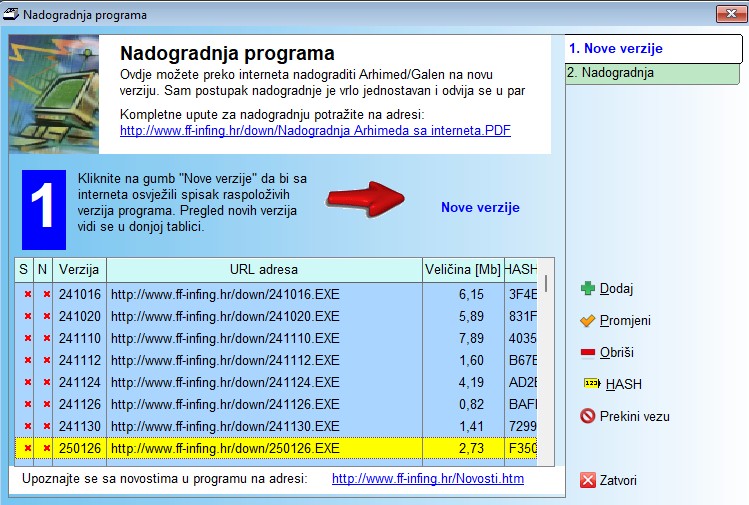Click S column red X for 241130
This screenshot has height=505, width=749.
tap(28, 426)
